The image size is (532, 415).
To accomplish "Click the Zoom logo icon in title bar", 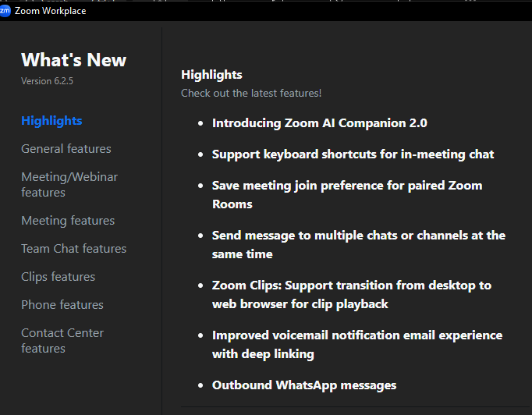I will (5, 11).
